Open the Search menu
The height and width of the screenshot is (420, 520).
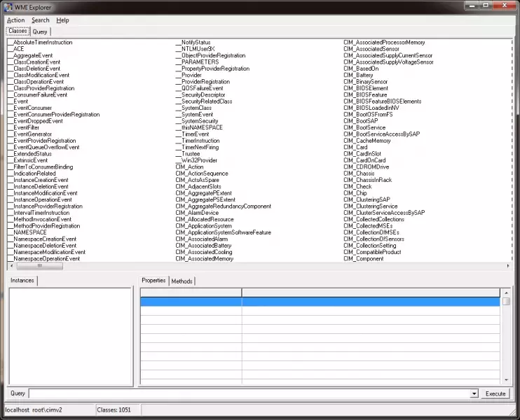(41, 20)
